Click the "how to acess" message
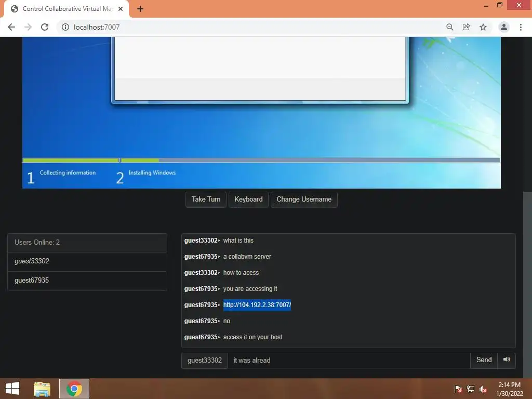 coord(241,273)
